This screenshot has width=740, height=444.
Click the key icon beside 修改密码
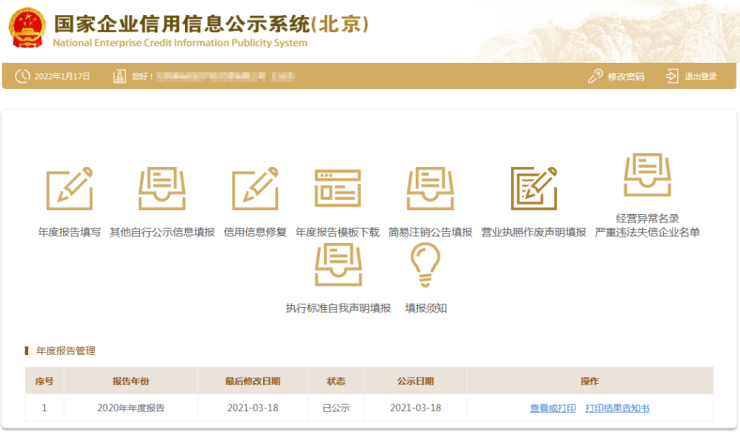pyautogui.click(x=595, y=77)
